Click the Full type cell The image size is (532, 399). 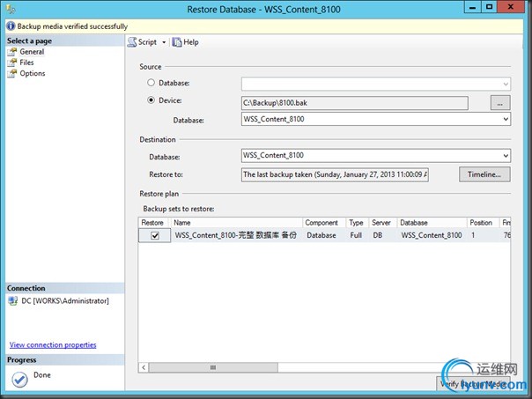(x=356, y=235)
